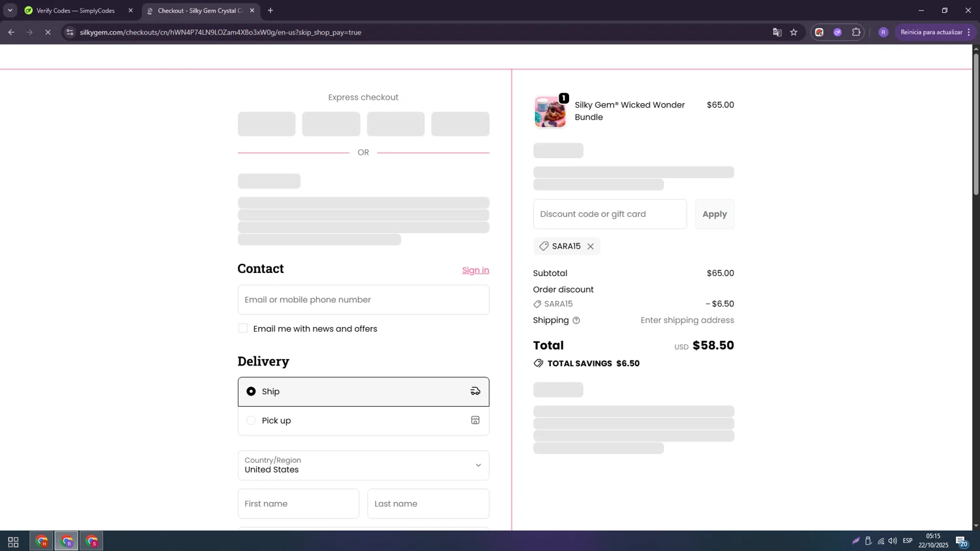Check Email me with news and offers
Screen dimensions: 980x551
(x=243, y=328)
